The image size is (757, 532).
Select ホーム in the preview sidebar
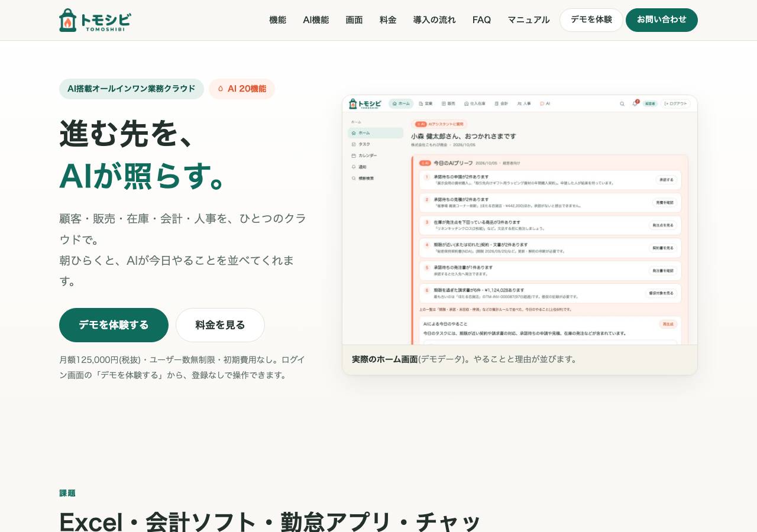(x=376, y=133)
